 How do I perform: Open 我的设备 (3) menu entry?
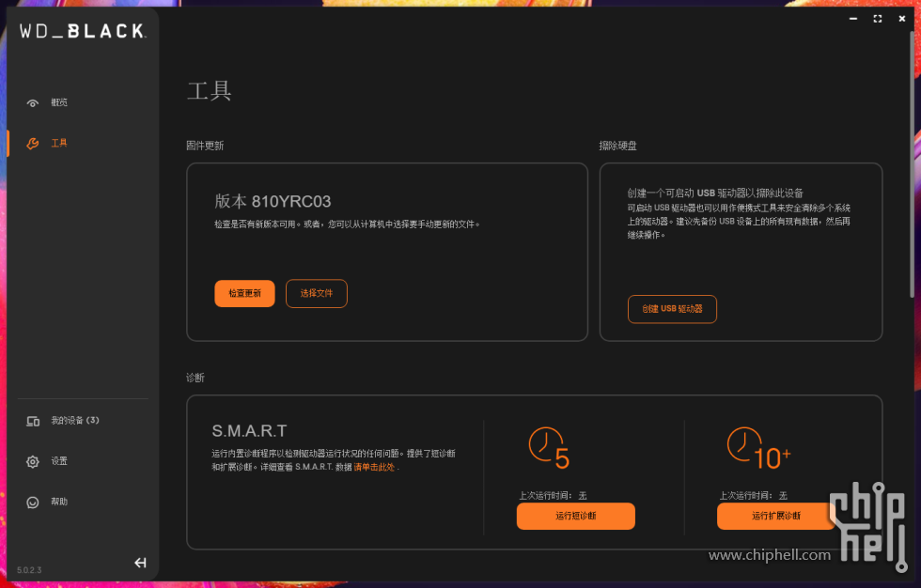[74, 420]
